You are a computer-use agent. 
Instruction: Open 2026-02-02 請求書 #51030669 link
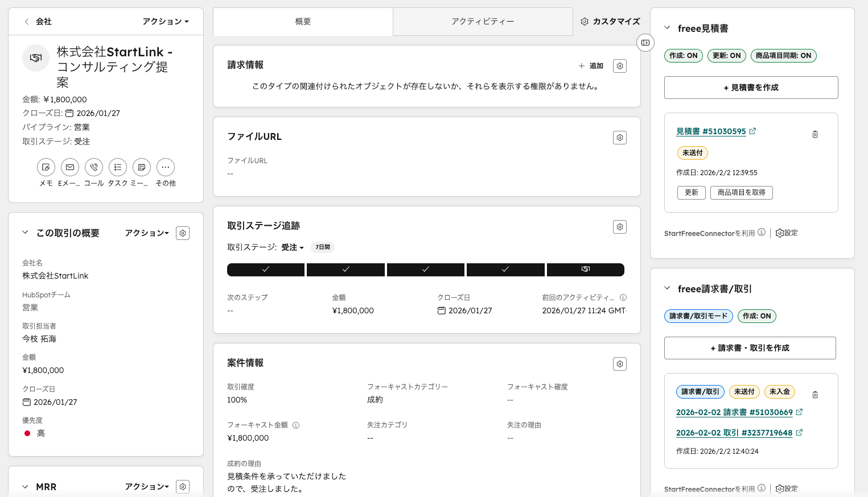734,412
